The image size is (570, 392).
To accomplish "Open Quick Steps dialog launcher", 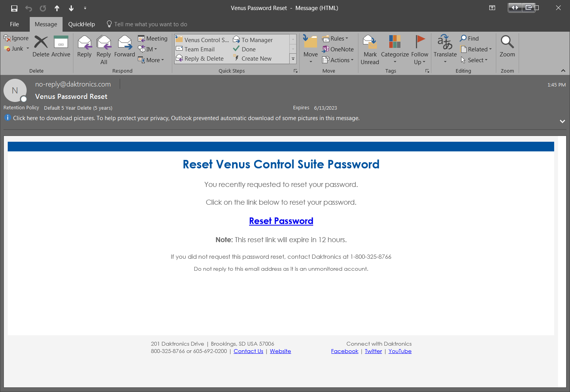I will click(x=295, y=71).
